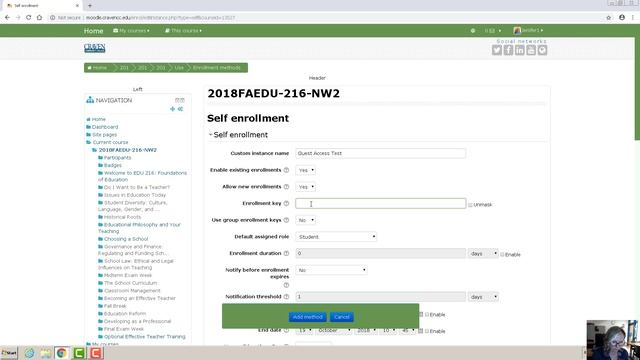Viewport: 640px width, 360px height.
Task: Click the help icon beside Enrollment duration
Action: pos(286,253)
